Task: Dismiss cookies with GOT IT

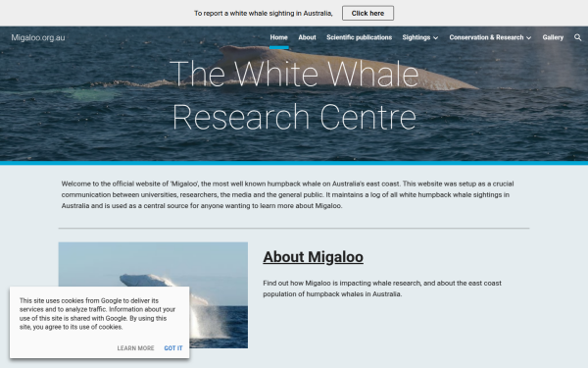Action: click(x=173, y=348)
